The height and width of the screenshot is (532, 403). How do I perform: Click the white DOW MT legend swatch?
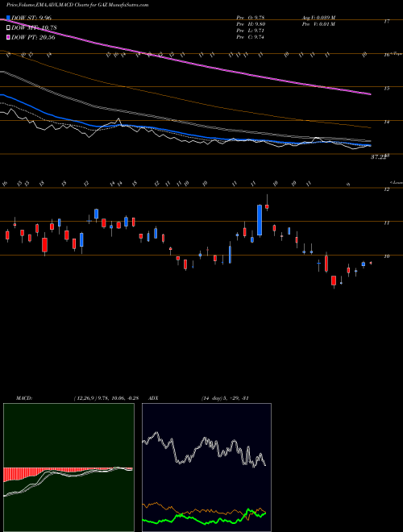pos(8,27)
